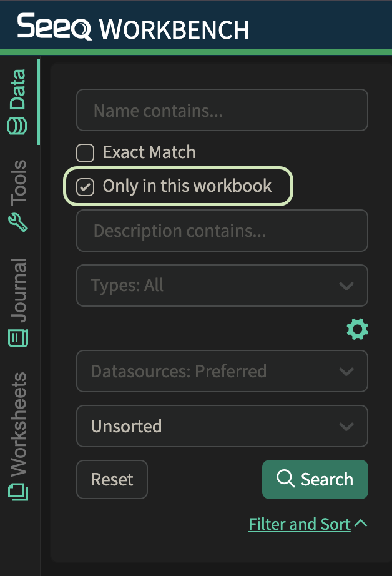Collapse filters with the caret icon
The width and height of the screenshot is (392, 576).
click(361, 523)
